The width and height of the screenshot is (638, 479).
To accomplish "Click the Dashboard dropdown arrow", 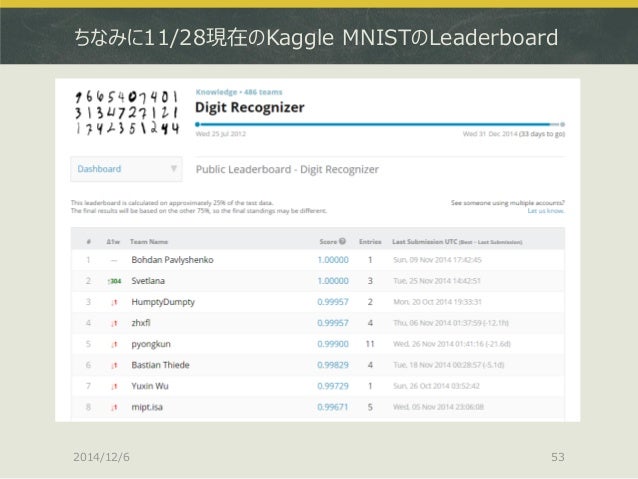I will click(x=174, y=168).
